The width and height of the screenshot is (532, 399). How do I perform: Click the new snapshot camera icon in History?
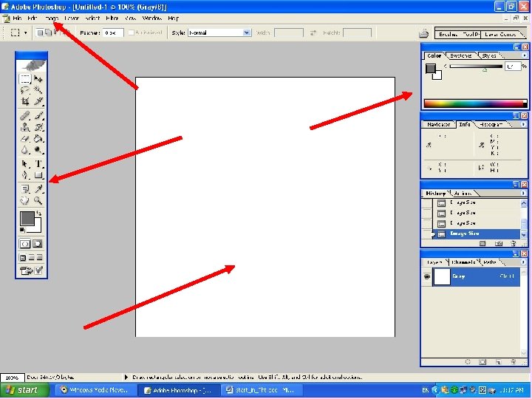[x=499, y=244]
